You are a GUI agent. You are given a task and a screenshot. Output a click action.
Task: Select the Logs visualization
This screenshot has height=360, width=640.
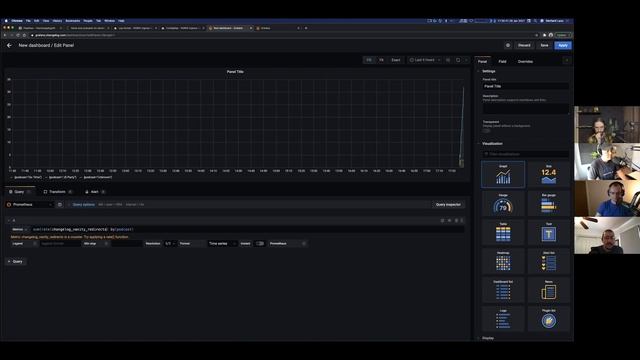point(503,319)
